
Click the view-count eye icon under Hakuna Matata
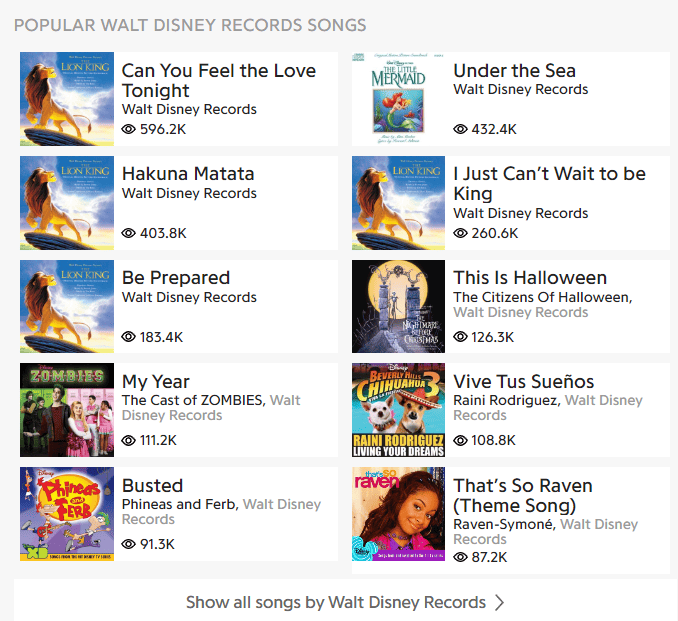point(128,233)
